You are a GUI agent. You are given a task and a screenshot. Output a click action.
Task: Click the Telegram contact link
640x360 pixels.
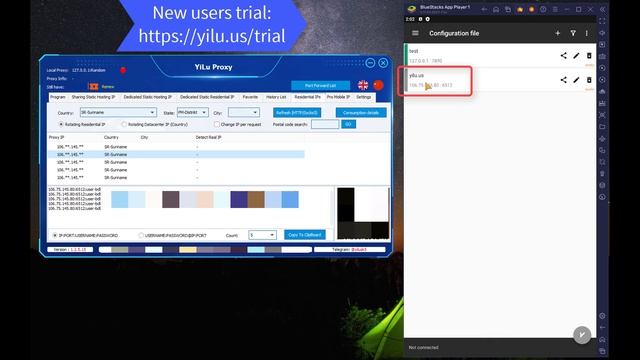point(359,249)
